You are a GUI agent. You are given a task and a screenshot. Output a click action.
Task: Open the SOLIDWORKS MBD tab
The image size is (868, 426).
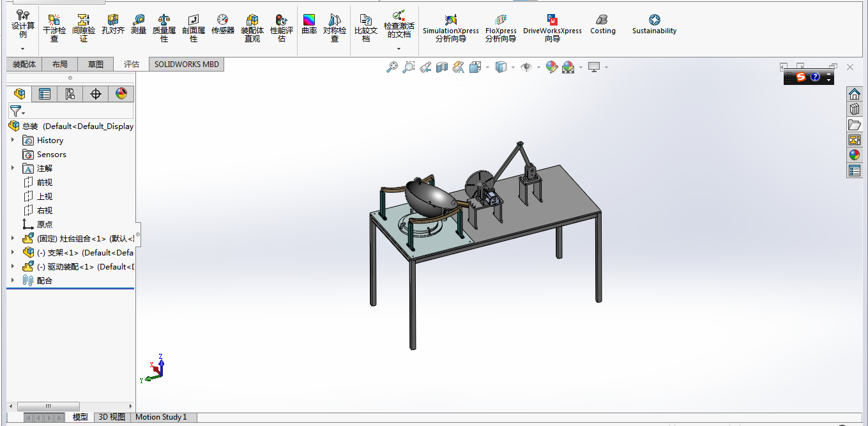pyautogui.click(x=187, y=65)
